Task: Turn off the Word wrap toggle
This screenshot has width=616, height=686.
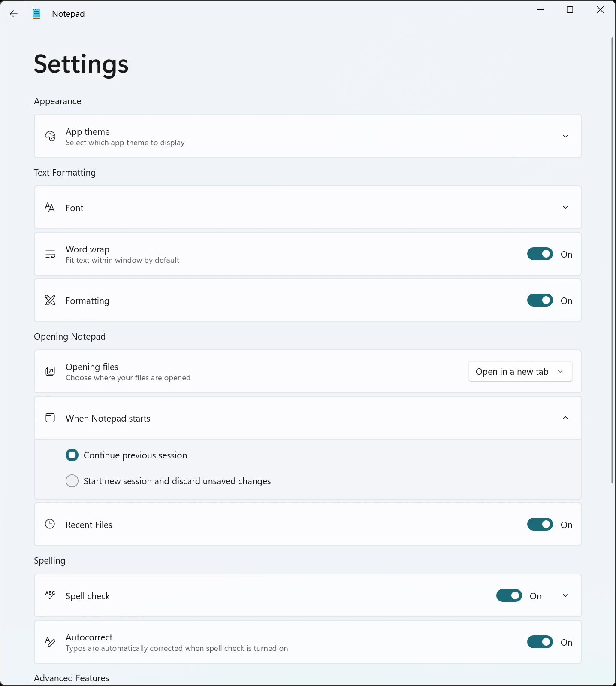Action: [x=540, y=254]
